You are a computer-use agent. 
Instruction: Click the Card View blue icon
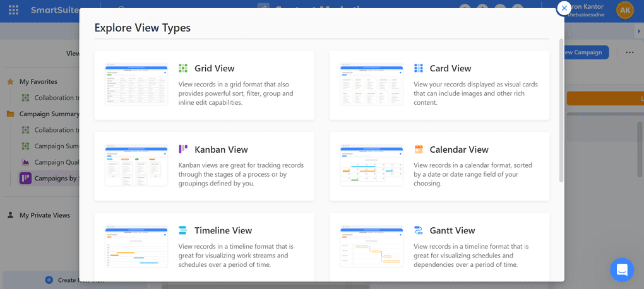pos(419,68)
